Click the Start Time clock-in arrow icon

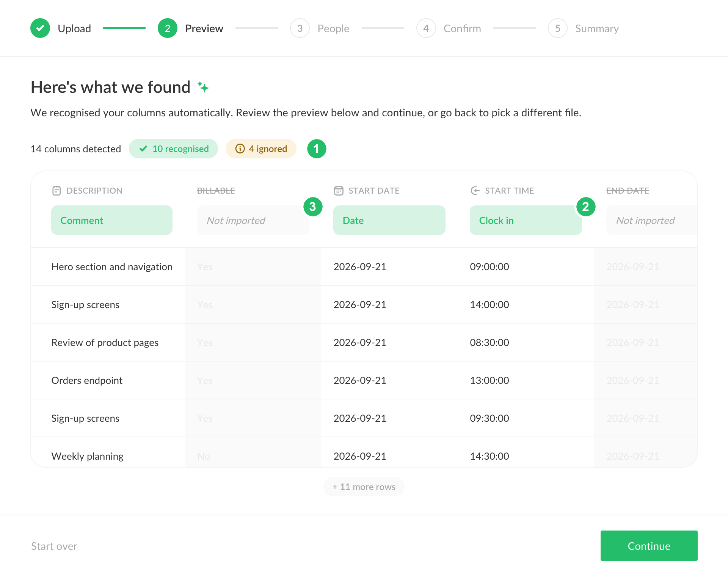point(475,191)
